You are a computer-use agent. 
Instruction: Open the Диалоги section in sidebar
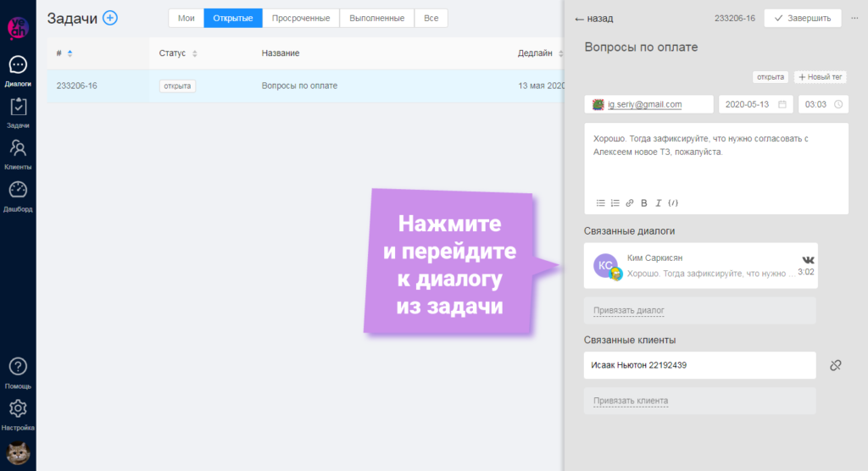point(18,69)
